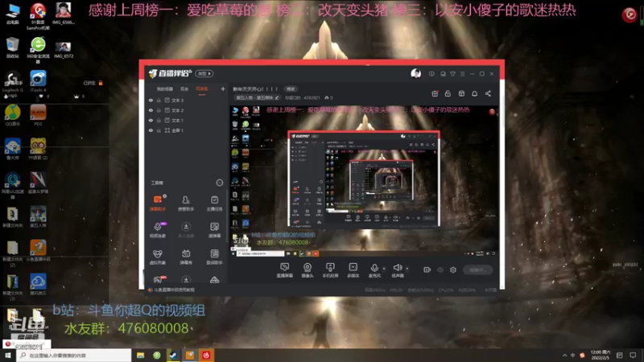Open the mailbox icon in title bar
The height and width of the screenshot is (362, 644).
443,74
